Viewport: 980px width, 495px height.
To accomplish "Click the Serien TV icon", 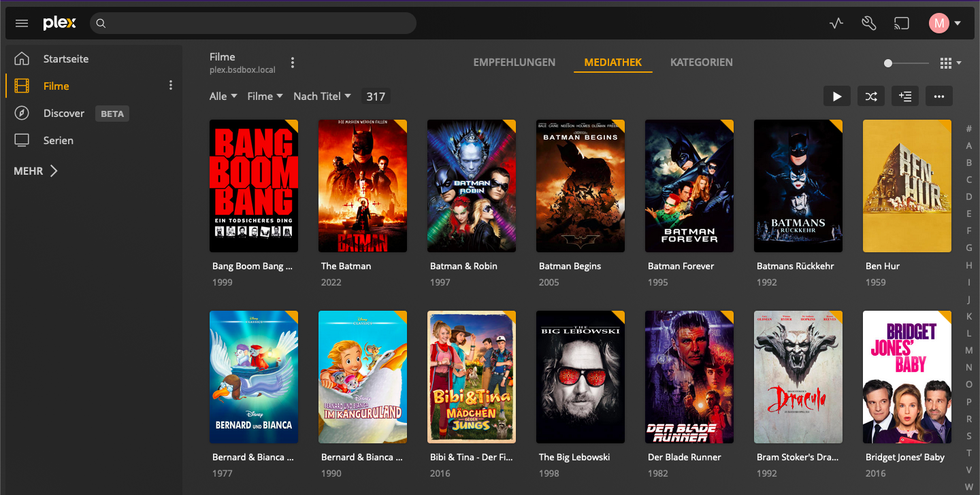I will pyautogui.click(x=22, y=140).
